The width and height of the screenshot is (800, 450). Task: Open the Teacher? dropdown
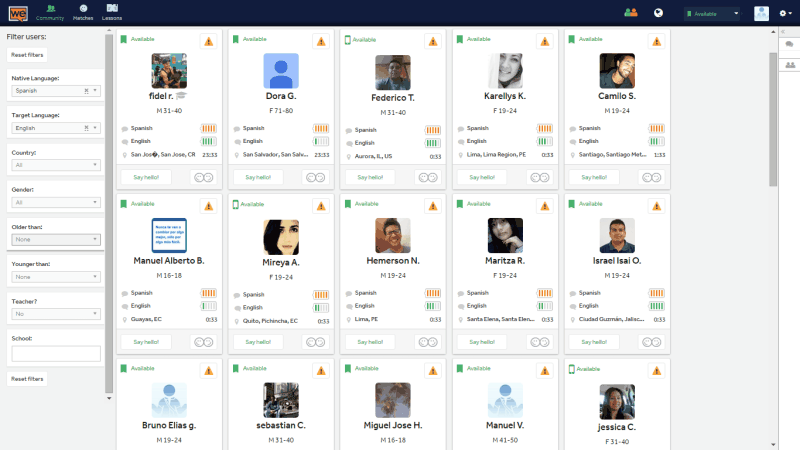[56, 314]
